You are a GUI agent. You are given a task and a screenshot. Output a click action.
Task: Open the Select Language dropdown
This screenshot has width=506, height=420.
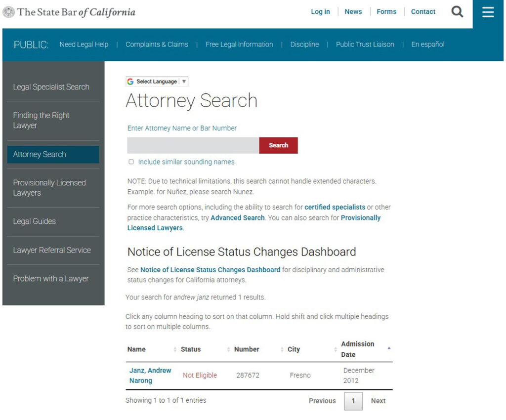coord(157,81)
